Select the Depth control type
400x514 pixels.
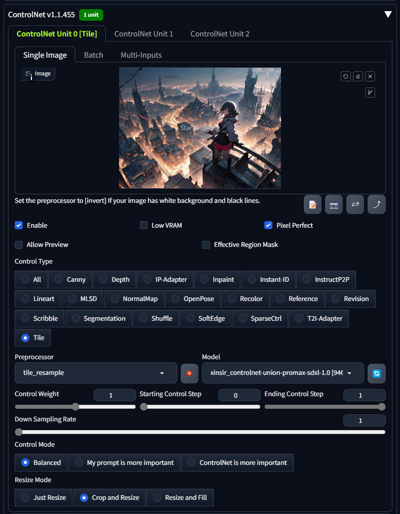click(115, 279)
